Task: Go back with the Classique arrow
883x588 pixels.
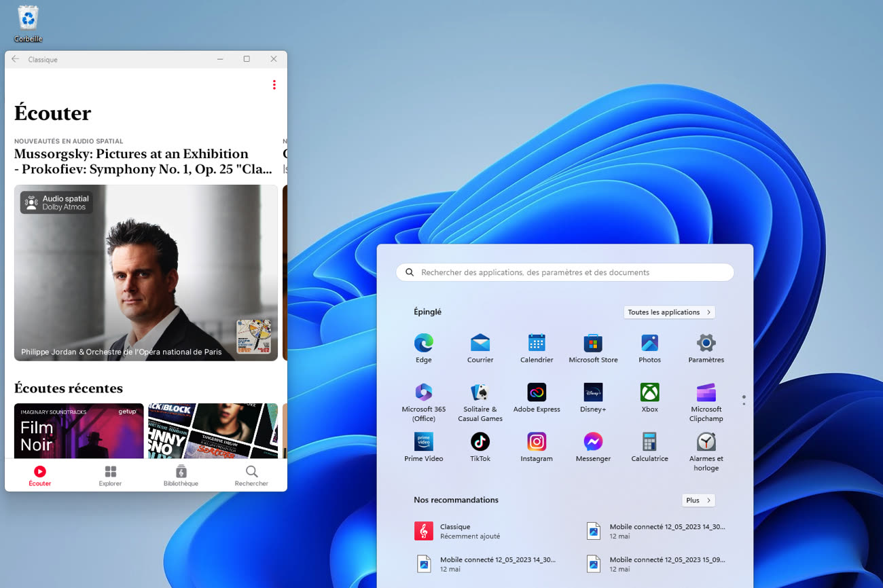Action: point(16,59)
